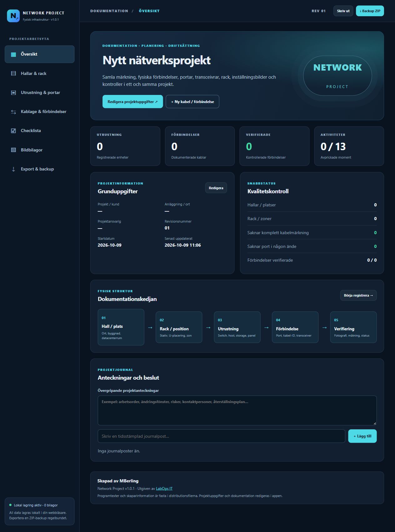Click Redigera projektuppgifter button
This screenshot has height=532, width=395.
pos(133,101)
